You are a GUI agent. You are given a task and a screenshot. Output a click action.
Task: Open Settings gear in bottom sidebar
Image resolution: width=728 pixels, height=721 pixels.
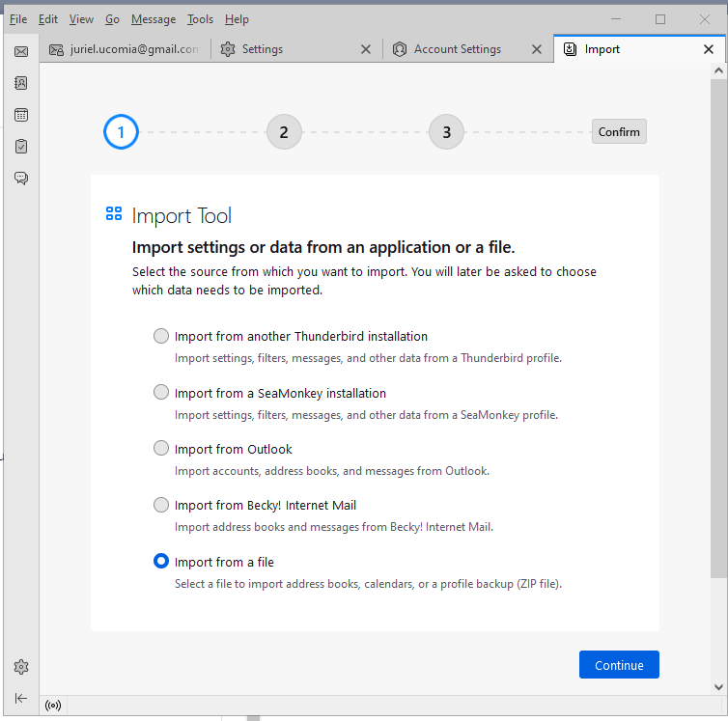[21, 667]
